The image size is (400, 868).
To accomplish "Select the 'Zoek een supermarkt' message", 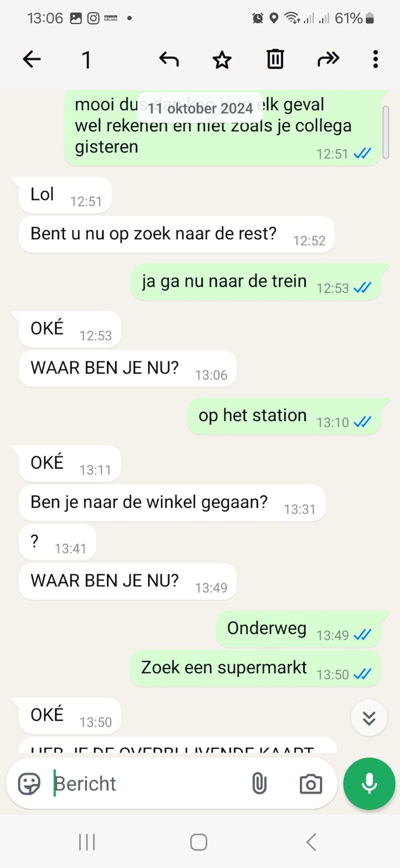I will tap(256, 669).
